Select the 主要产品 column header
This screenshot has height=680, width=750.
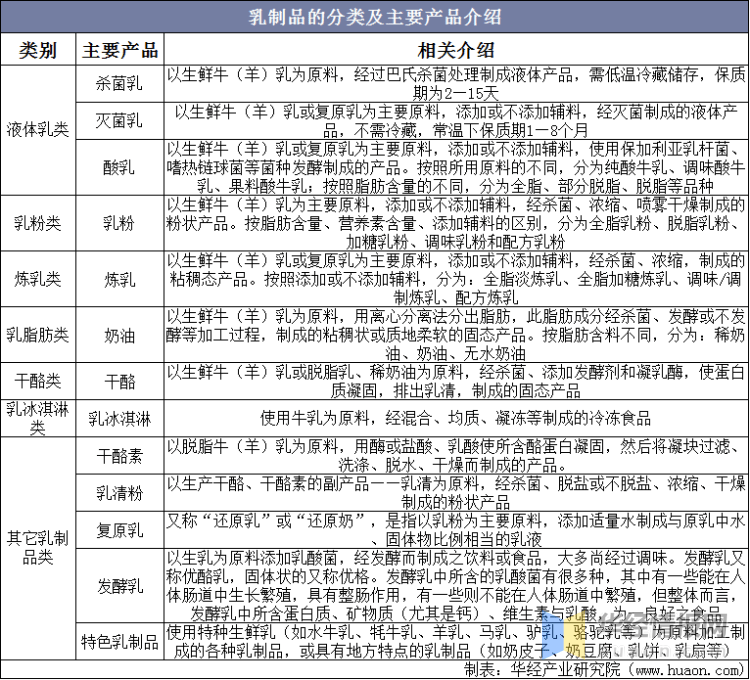click(x=120, y=50)
